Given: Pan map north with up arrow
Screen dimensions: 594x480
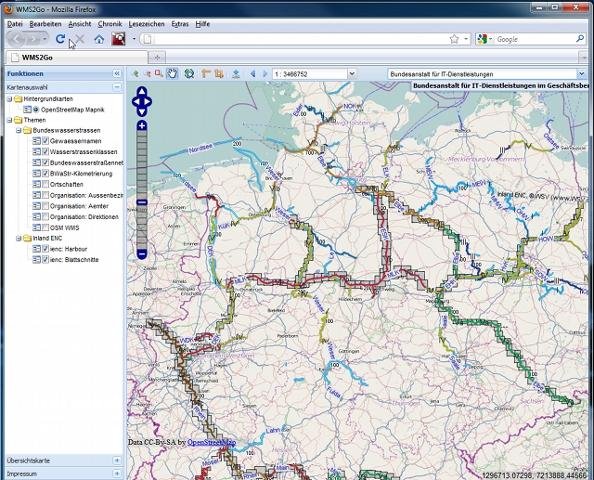Looking at the screenshot, I should (x=142, y=91).
